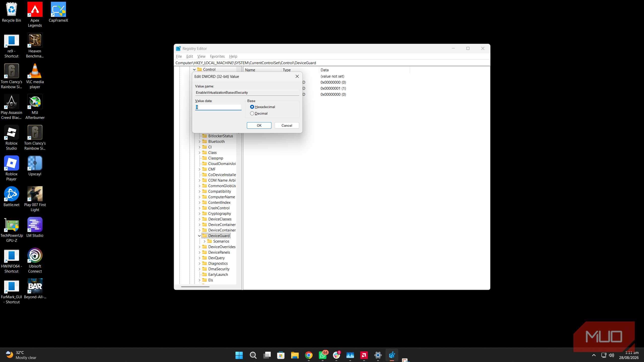Expand the Cryptography key

199,214
